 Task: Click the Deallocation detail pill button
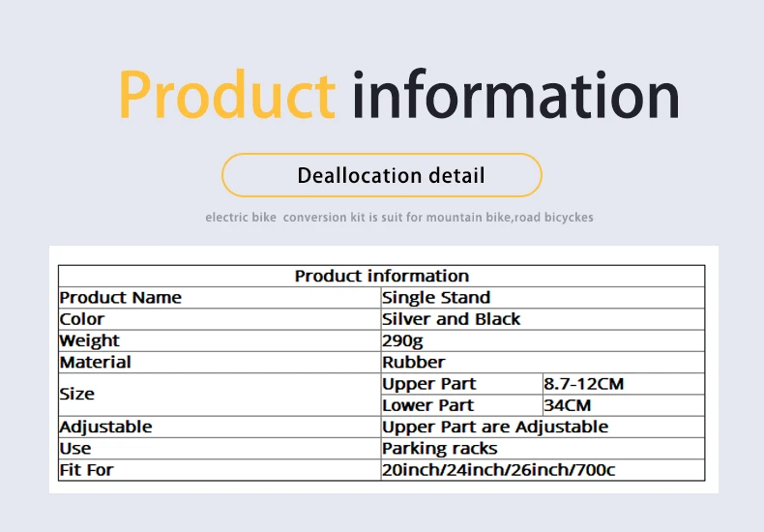(x=381, y=175)
